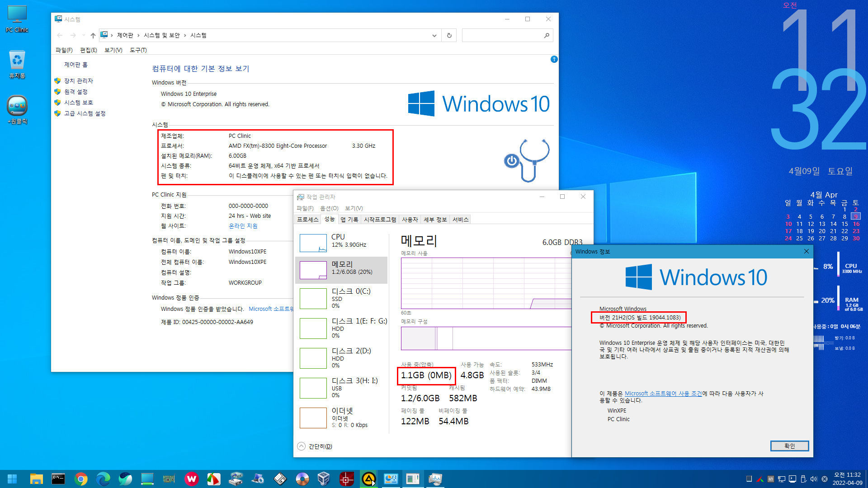Click the 시스템 및 보안 breadcrumb
The width and height of the screenshot is (868, 488).
pos(161,35)
